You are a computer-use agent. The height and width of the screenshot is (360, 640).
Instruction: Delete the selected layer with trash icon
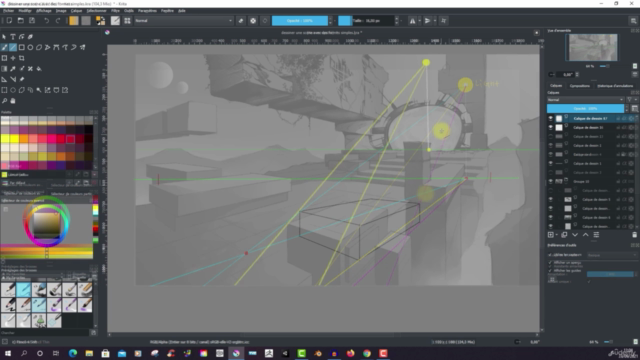(x=634, y=235)
